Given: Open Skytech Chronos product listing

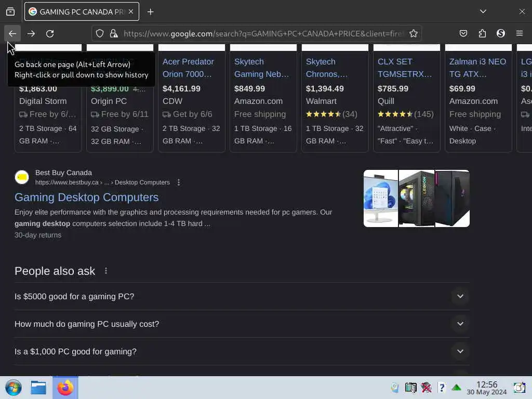Looking at the screenshot, I should click(326, 68).
